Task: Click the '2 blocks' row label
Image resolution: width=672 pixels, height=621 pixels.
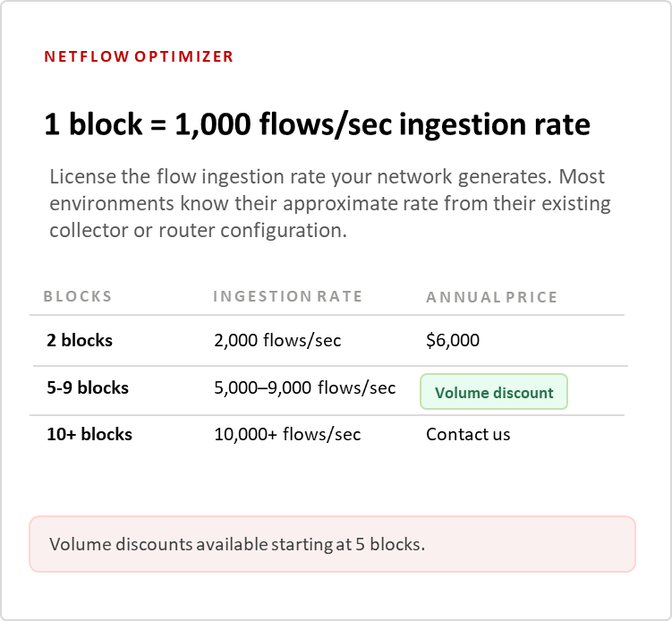Action: (80, 340)
